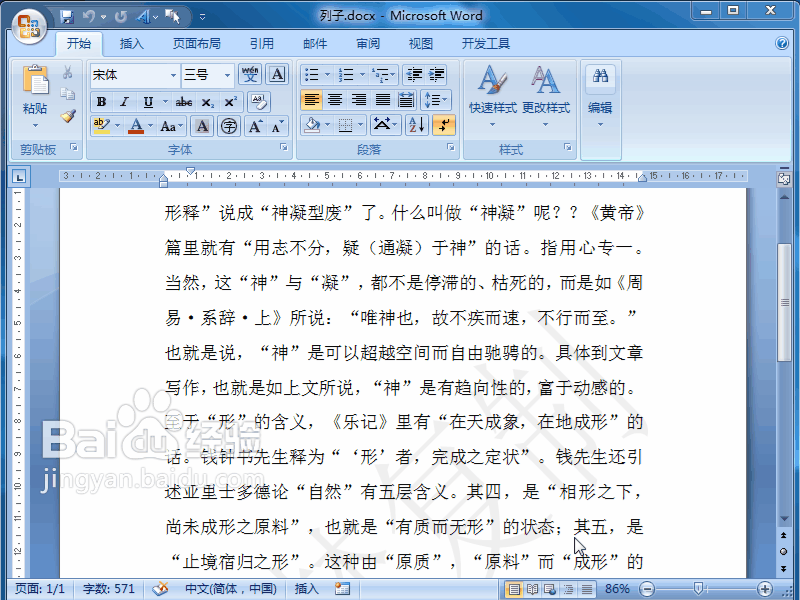800x600 pixels.
Task: Align text left
Action: 311,100
